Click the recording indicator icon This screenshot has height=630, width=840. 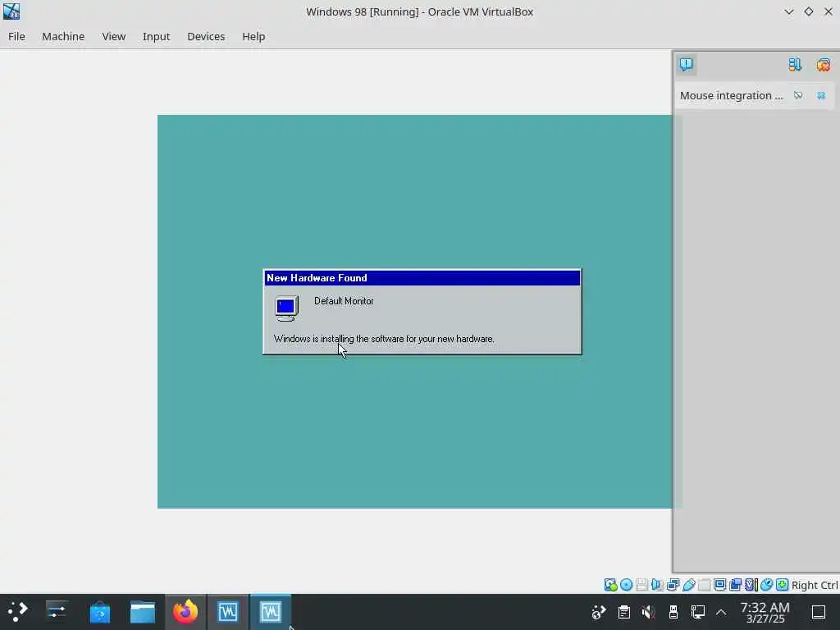735,585
